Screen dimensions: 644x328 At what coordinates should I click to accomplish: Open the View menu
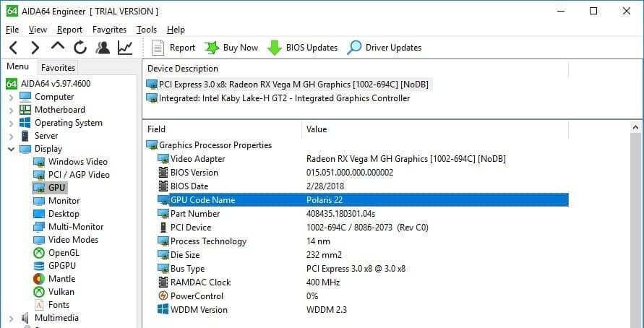(38, 30)
